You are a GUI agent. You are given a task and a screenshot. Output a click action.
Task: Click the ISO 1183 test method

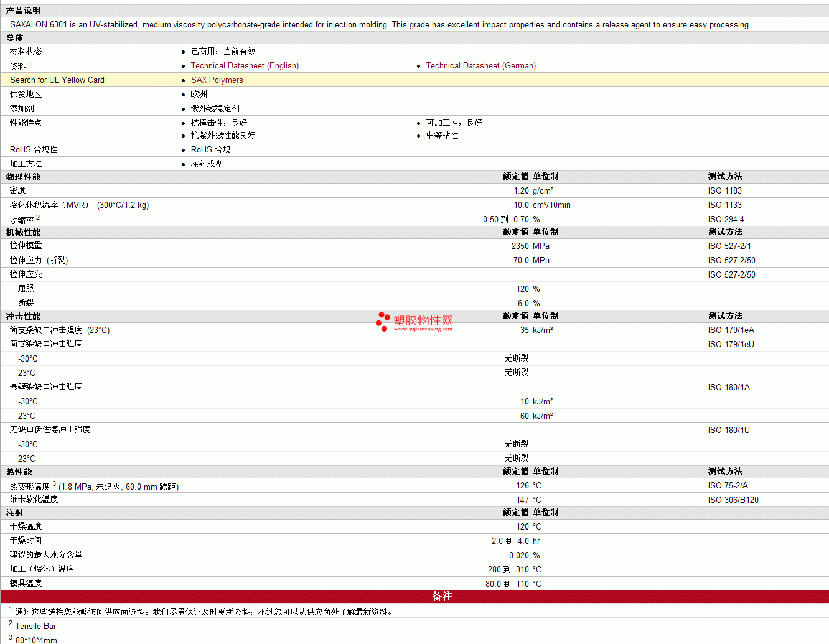[724, 191]
